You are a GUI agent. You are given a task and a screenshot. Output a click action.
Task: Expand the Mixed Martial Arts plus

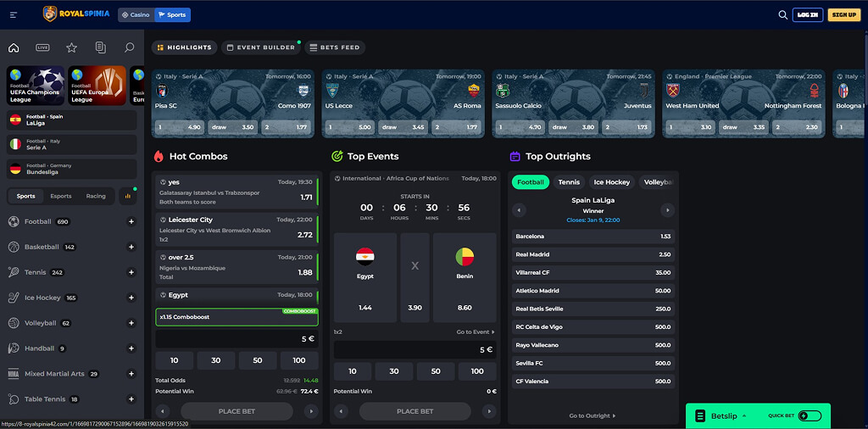point(131,374)
